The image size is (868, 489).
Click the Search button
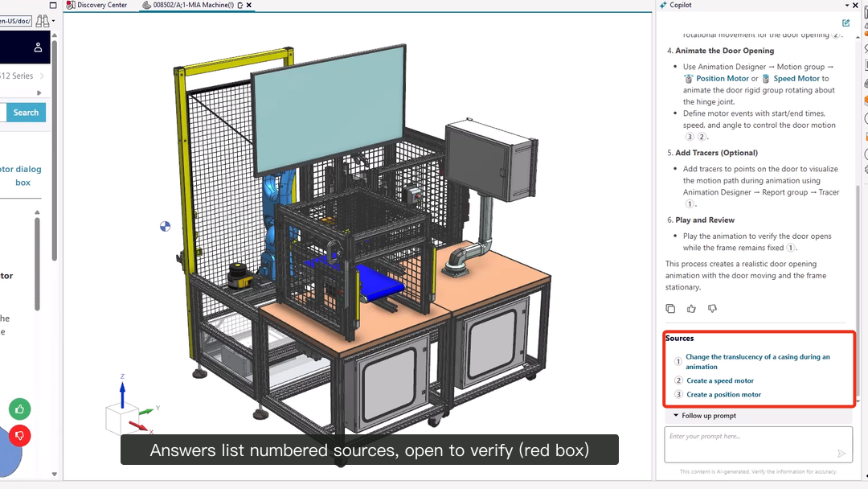(26, 113)
